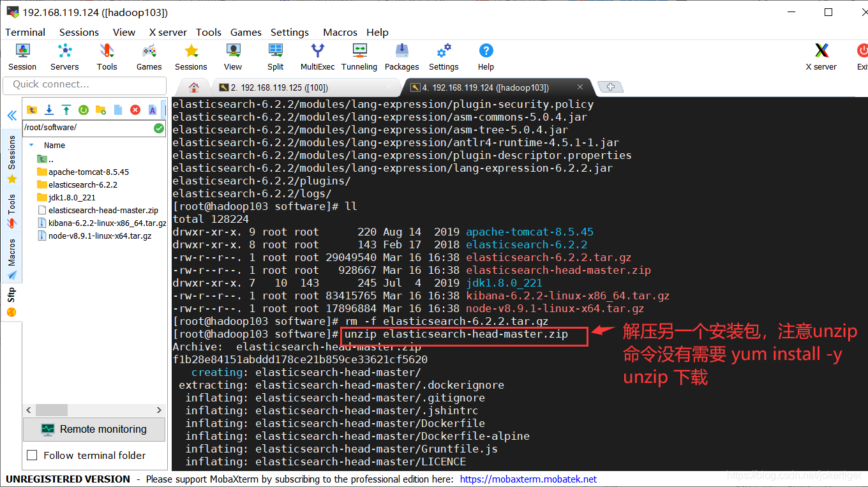Open the Sftp vertical side tab
Image resolution: width=868 pixels, height=487 pixels.
(x=11, y=303)
